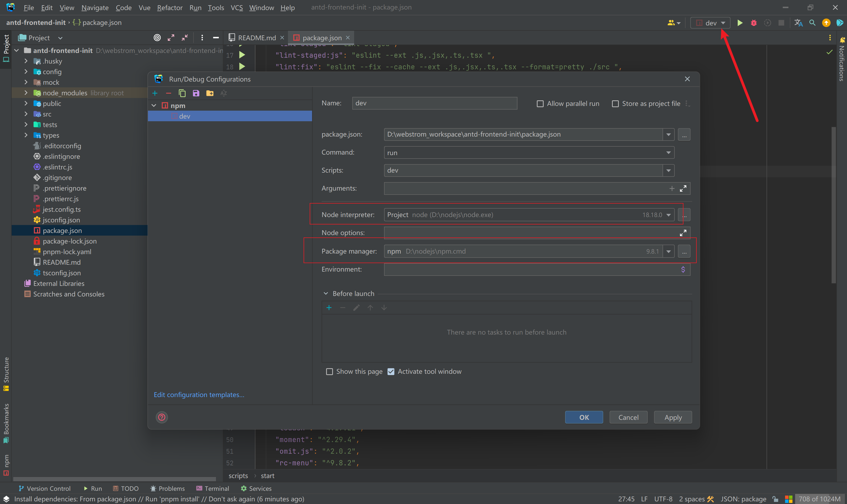Run script gutter icon on line 17

pos(242,55)
